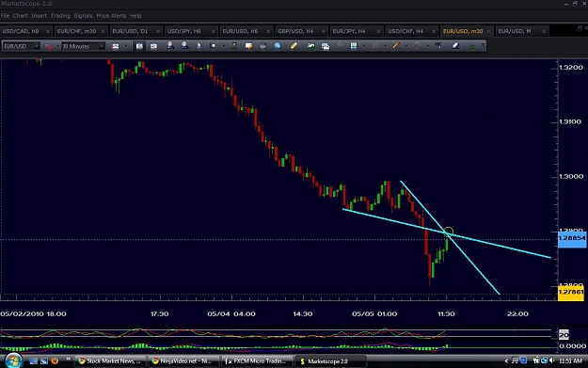
Task: Open the Insert menu
Action: click(39, 16)
